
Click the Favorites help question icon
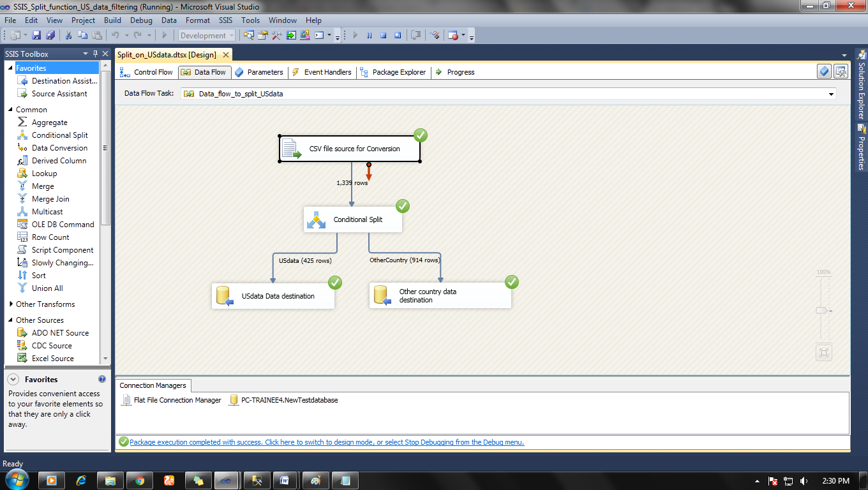[x=102, y=379]
